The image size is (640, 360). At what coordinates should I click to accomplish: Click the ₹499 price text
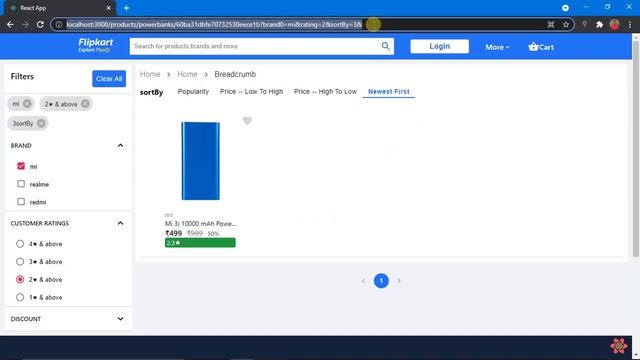(173, 233)
